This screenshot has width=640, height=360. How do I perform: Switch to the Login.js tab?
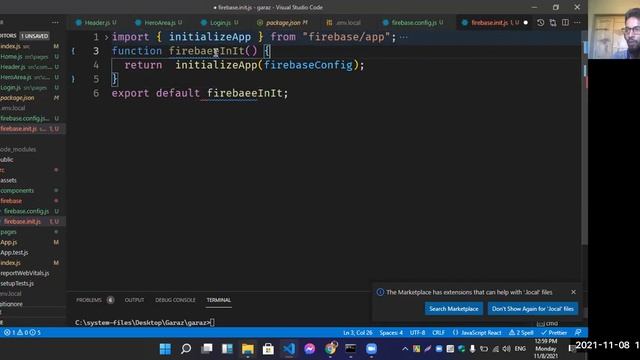220,23
